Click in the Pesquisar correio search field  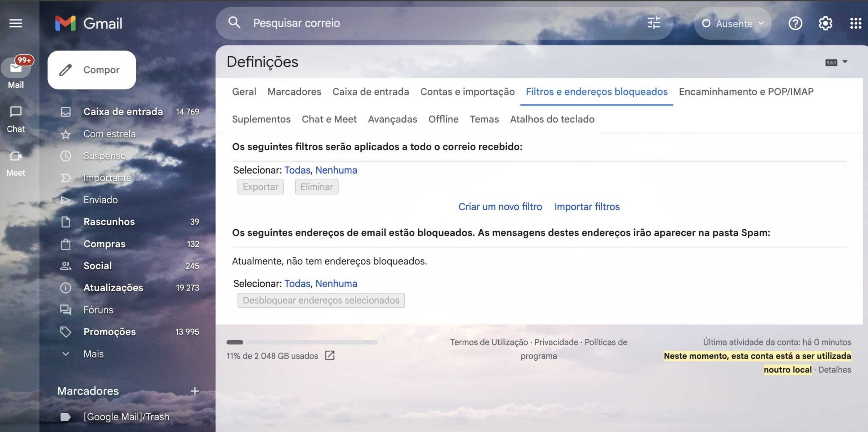click(x=432, y=23)
